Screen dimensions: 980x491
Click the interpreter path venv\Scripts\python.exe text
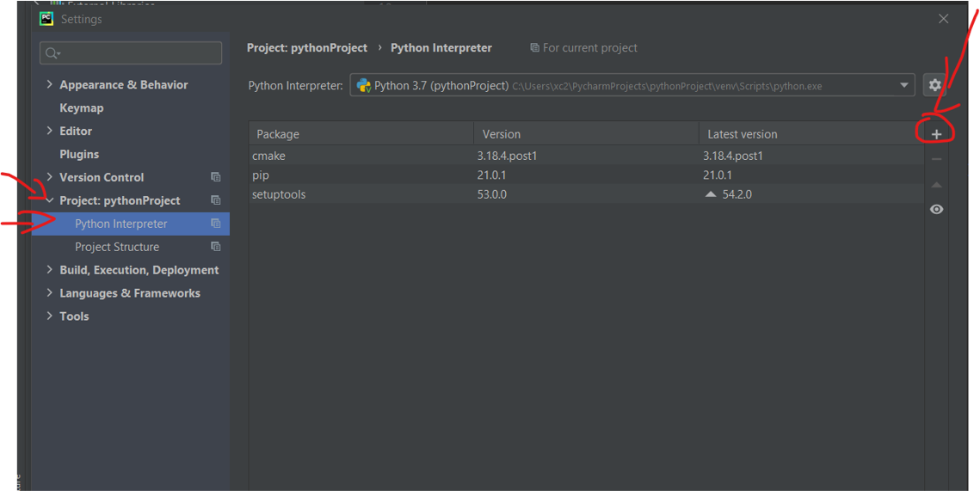pos(667,86)
